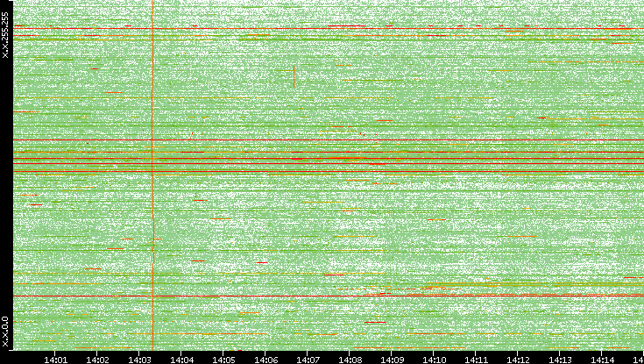Click the 14:11 time axis label
644x364 pixels.
475,360
